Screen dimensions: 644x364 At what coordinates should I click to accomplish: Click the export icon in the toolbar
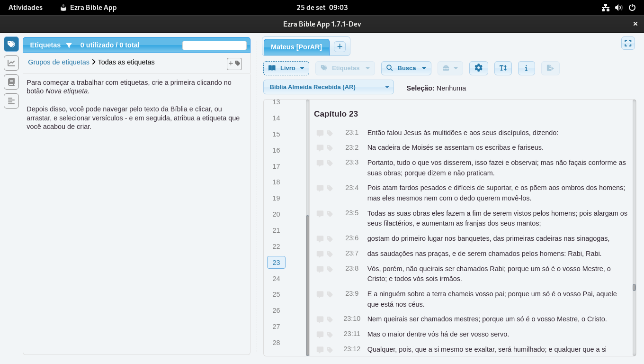[550, 68]
